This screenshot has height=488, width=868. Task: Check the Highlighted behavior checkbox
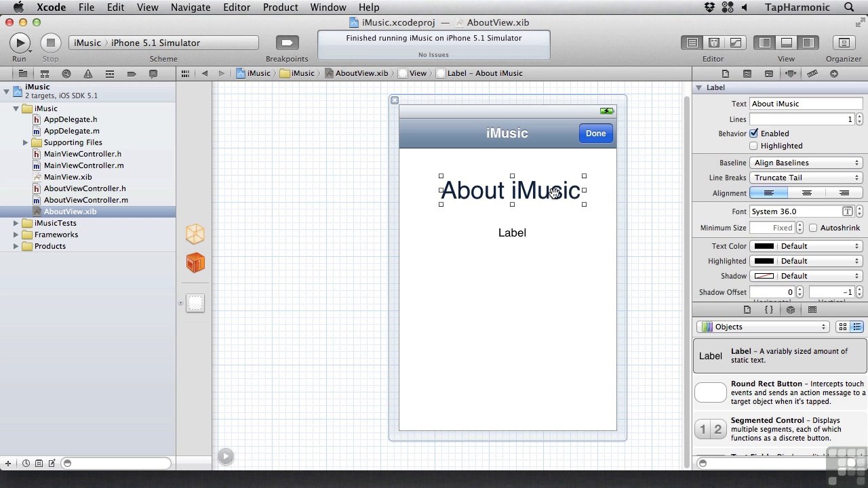pyautogui.click(x=753, y=146)
